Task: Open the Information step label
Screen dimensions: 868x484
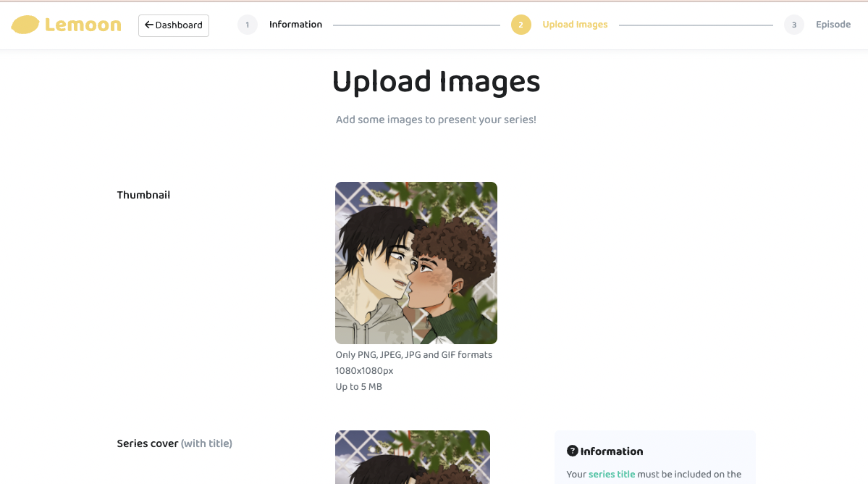Action: (295, 25)
